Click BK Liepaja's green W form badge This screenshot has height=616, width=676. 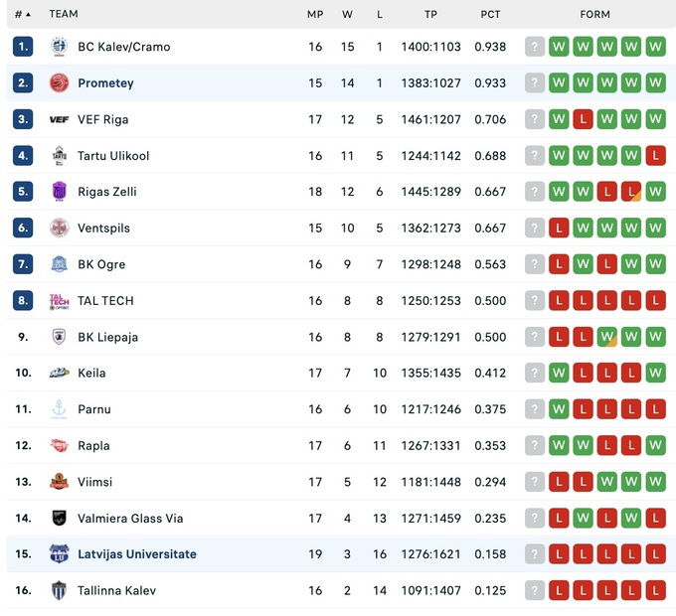click(606, 337)
